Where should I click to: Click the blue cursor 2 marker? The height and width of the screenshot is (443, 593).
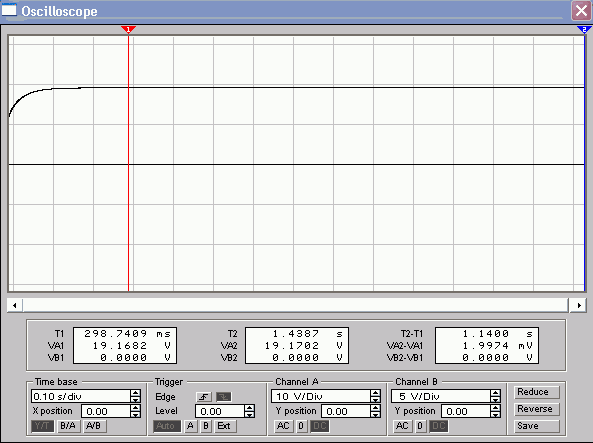pos(584,30)
